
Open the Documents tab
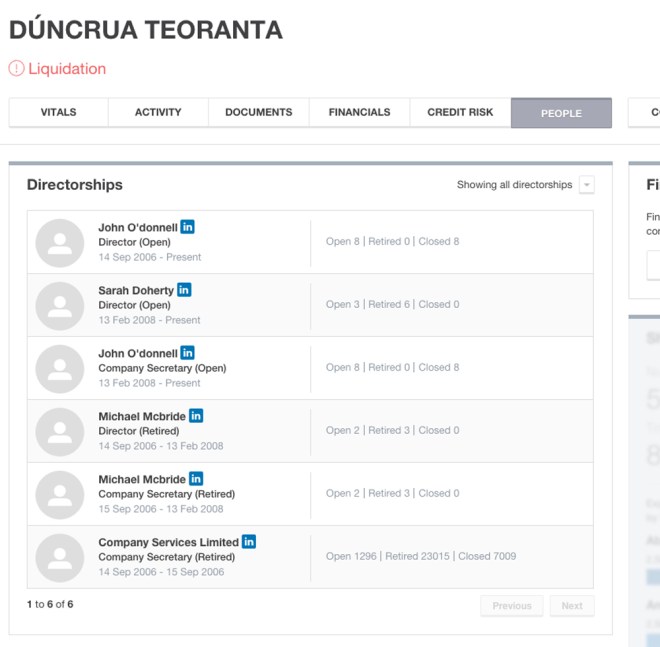click(x=259, y=112)
